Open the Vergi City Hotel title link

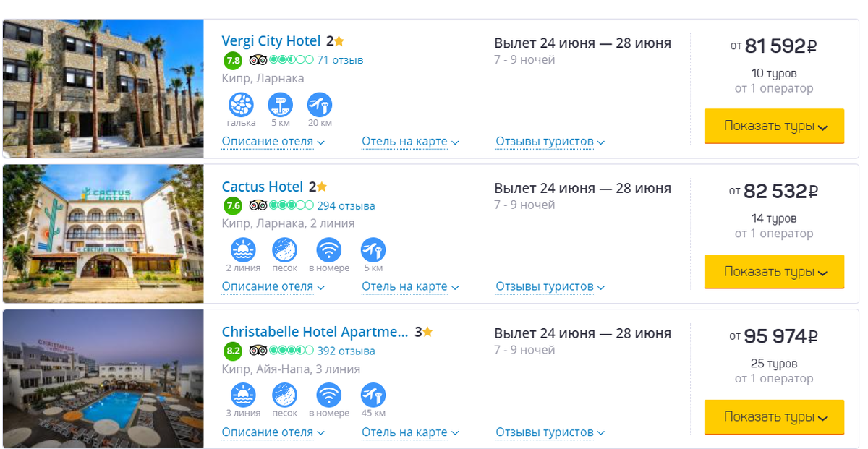point(271,41)
